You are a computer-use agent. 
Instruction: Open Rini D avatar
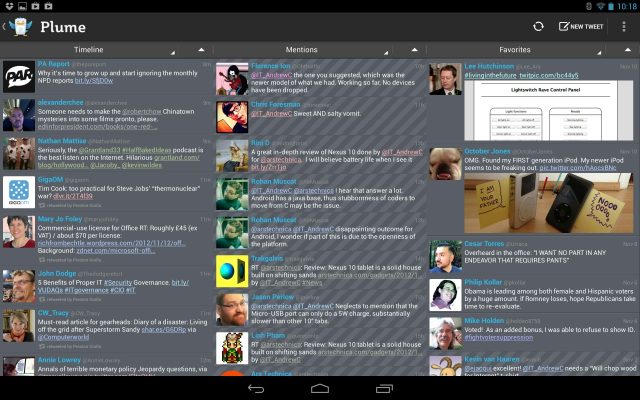click(232, 156)
